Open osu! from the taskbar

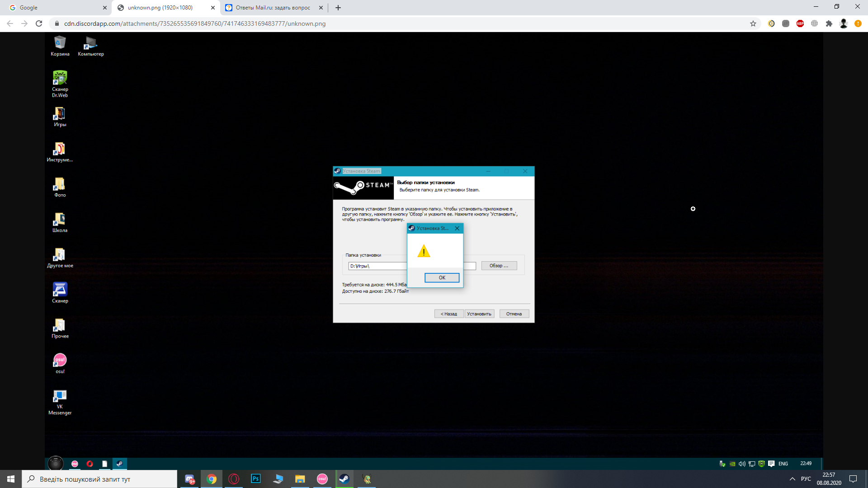coord(322,479)
